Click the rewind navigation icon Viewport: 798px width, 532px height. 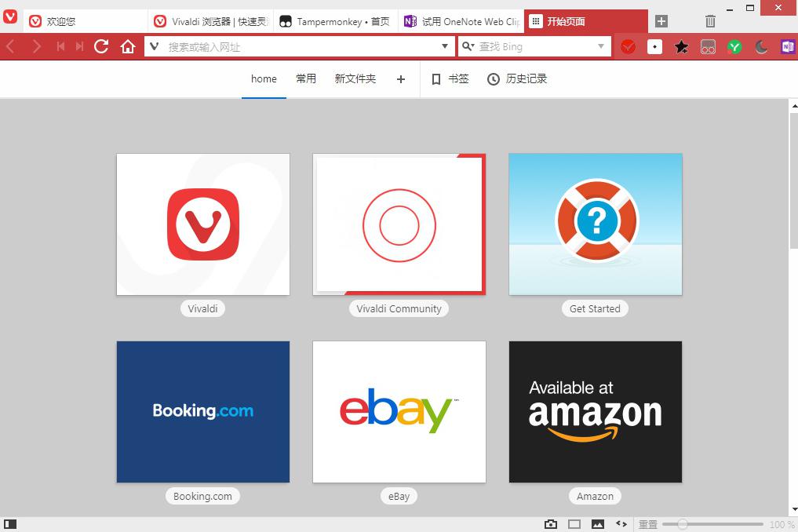click(x=61, y=47)
